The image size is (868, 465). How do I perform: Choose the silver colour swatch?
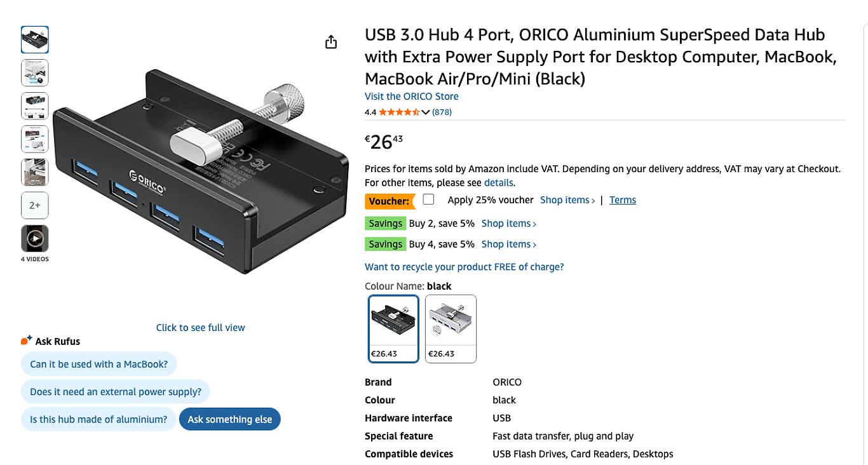tap(451, 328)
